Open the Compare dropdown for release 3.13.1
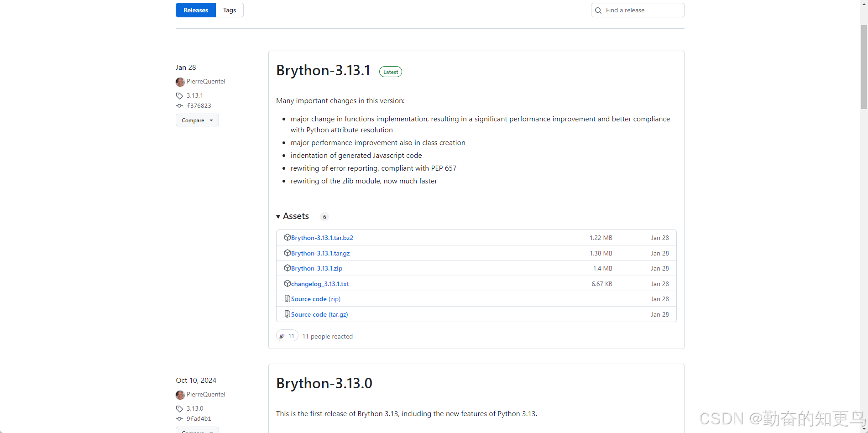The width and height of the screenshot is (868, 433). pyautogui.click(x=197, y=120)
